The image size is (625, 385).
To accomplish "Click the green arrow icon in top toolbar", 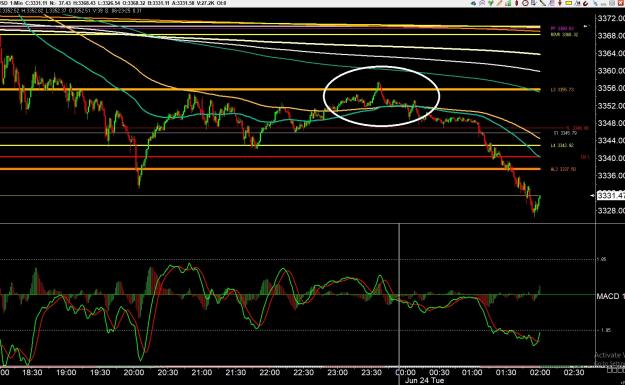I will pyautogui.click(x=491, y=3).
